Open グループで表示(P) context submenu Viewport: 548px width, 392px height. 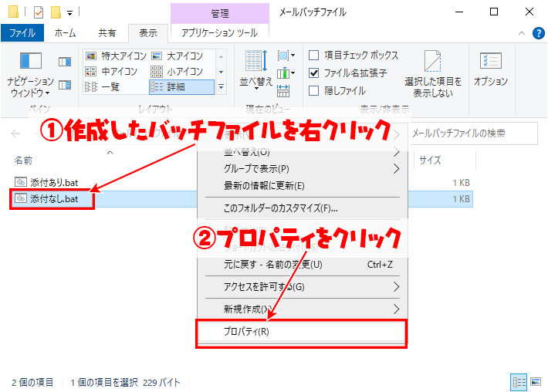point(303,169)
